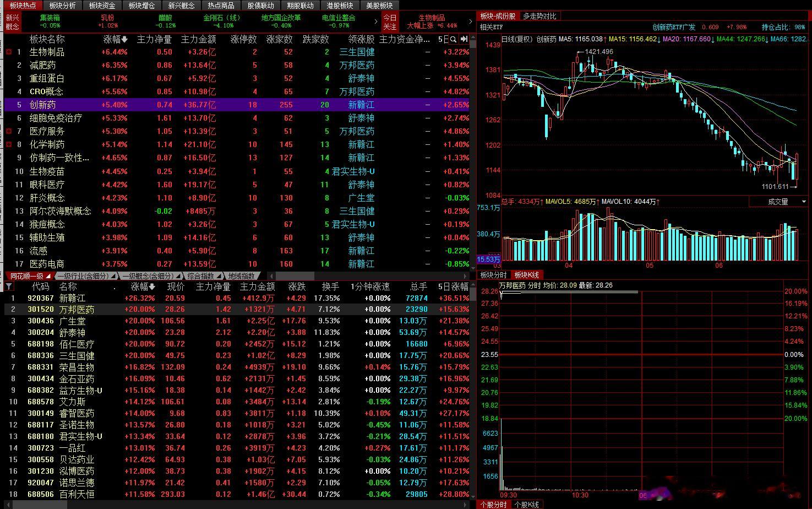Viewport: 812px width, 509px height.
Task: Select the 地域指数 tab
Action: click(242, 276)
